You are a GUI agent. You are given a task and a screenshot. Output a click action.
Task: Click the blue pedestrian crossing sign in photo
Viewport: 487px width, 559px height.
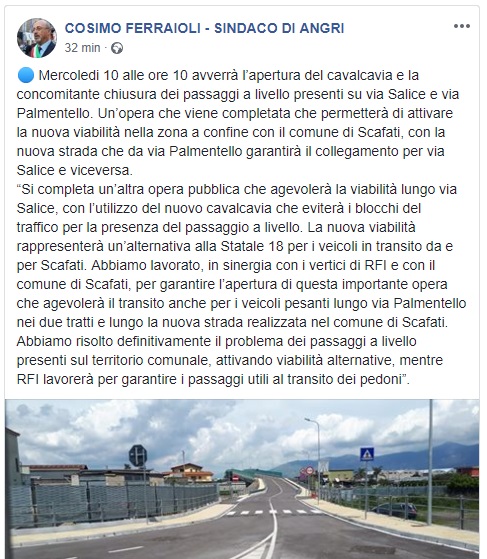[x=367, y=454]
